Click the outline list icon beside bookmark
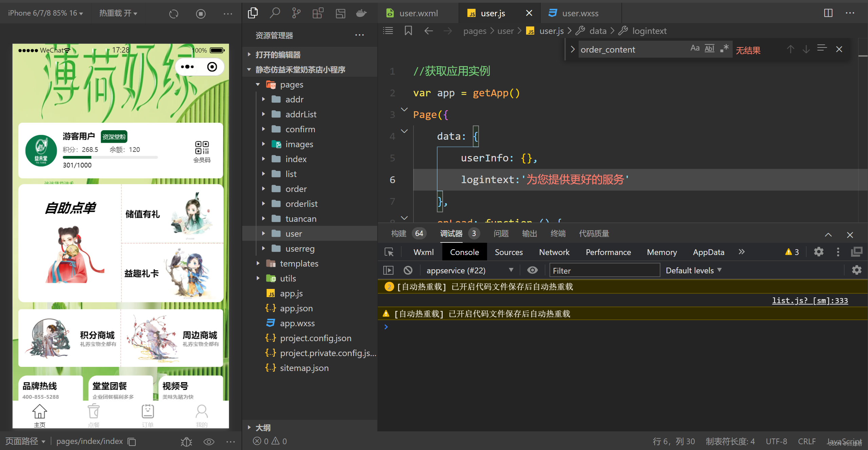Image resolution: width=868 pixels, height=450 pixels. [388, 31]
